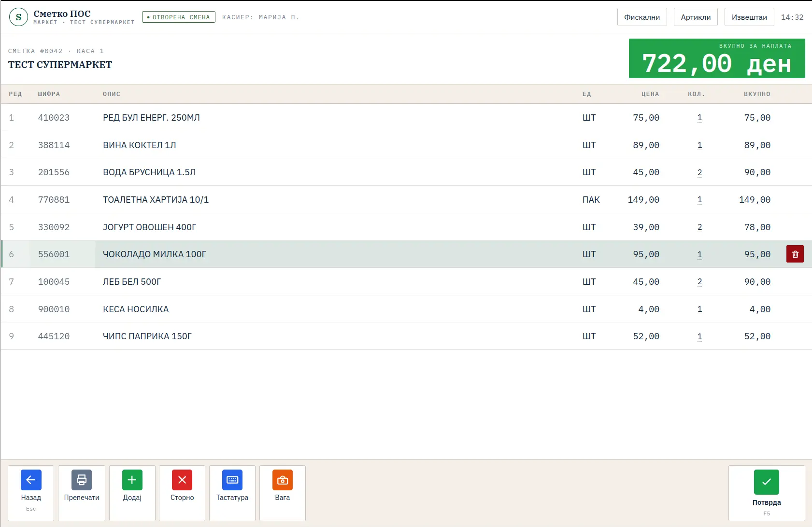The width and height of the screenshot is (812, 527).
Task: Select the ВОДА БРУСНИЦА 1.5Л description
Action: click(149, 172)
